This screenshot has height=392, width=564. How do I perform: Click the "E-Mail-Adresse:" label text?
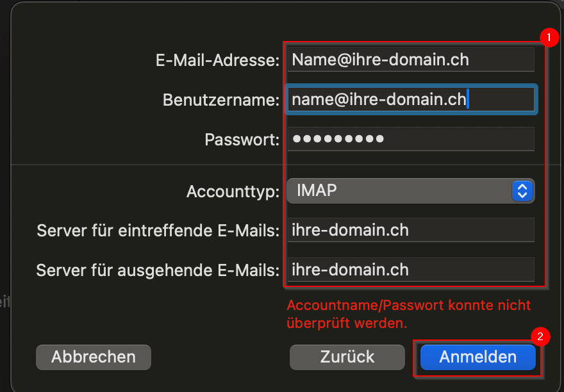click(217, 61)
